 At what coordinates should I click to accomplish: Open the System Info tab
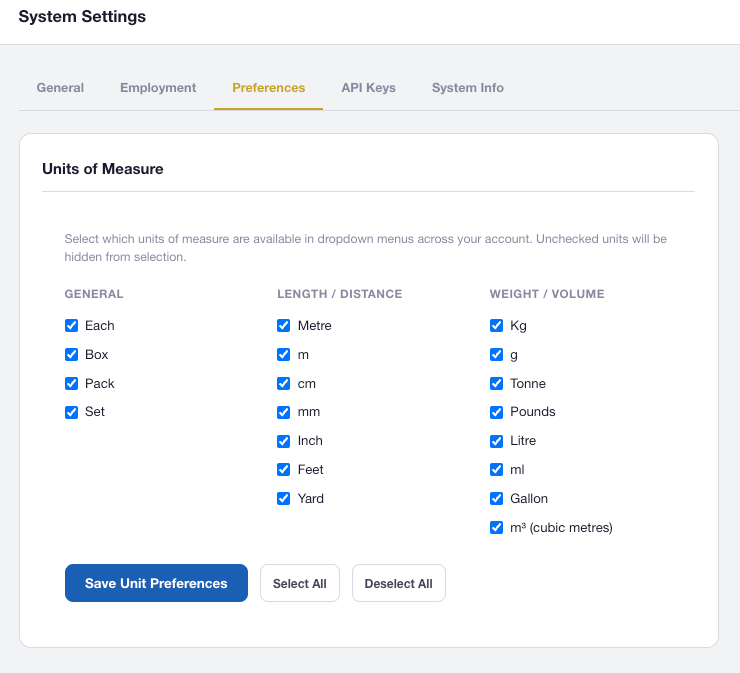click(468, 88)
